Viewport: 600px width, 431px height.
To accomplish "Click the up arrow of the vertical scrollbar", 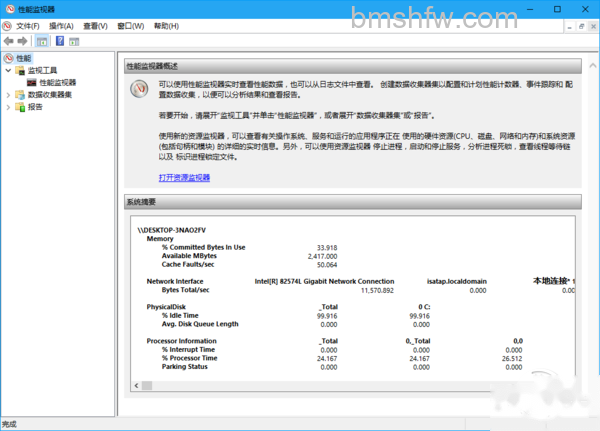I will (x=593, y=65).
